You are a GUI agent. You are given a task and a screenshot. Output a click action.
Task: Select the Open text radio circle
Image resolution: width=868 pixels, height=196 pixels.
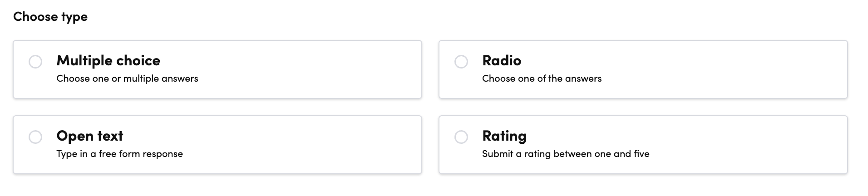click(35, 137)
